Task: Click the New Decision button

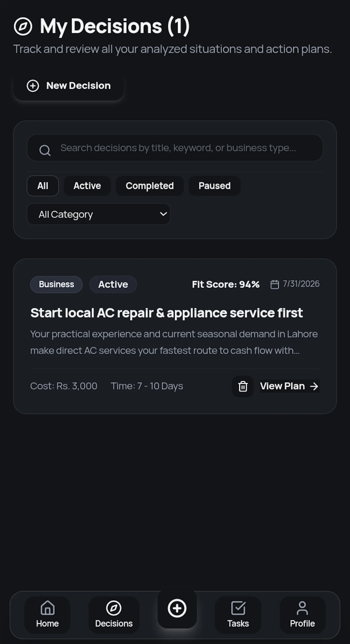Action: pyautogui.click(x=68, y=86)
